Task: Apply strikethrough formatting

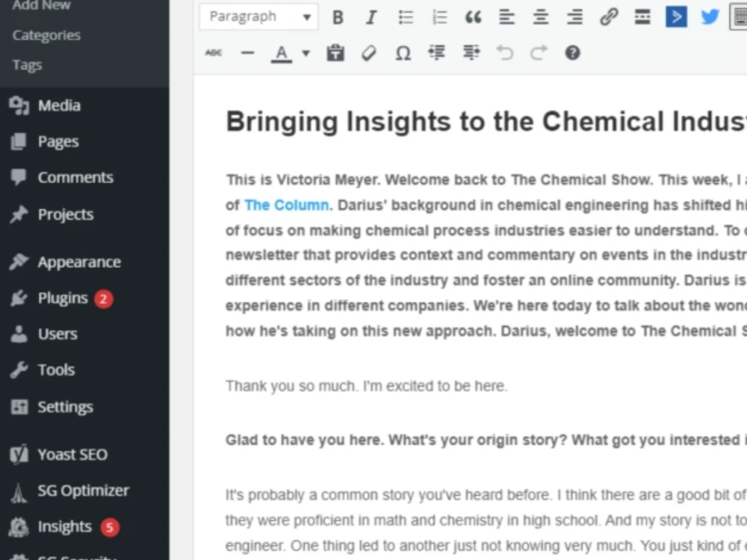Action: (214, 53)
